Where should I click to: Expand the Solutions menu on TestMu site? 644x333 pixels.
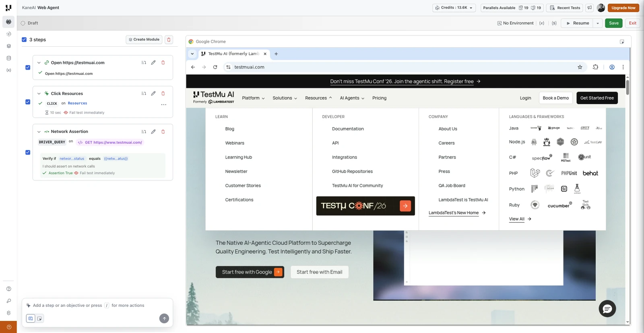pyautogui.click(x=285, y=98)
